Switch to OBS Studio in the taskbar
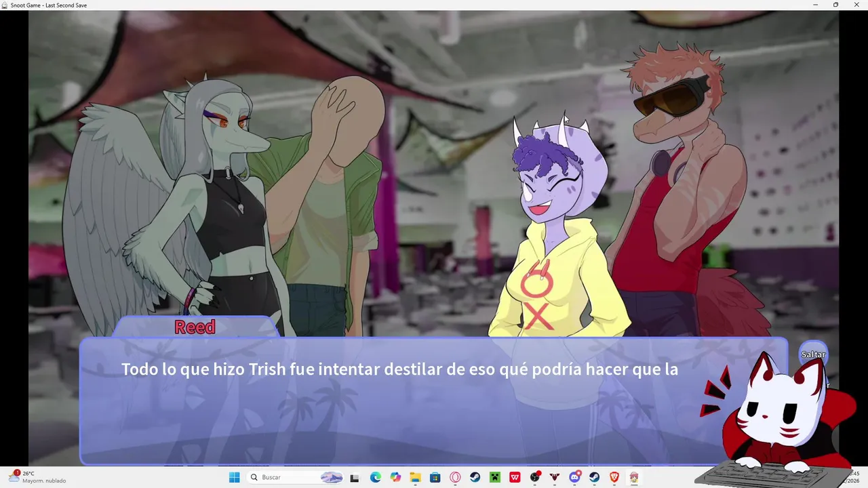Image resolution: width=868 pixels, height=488 pixels. pyautogui.click(x=535, y=477)
